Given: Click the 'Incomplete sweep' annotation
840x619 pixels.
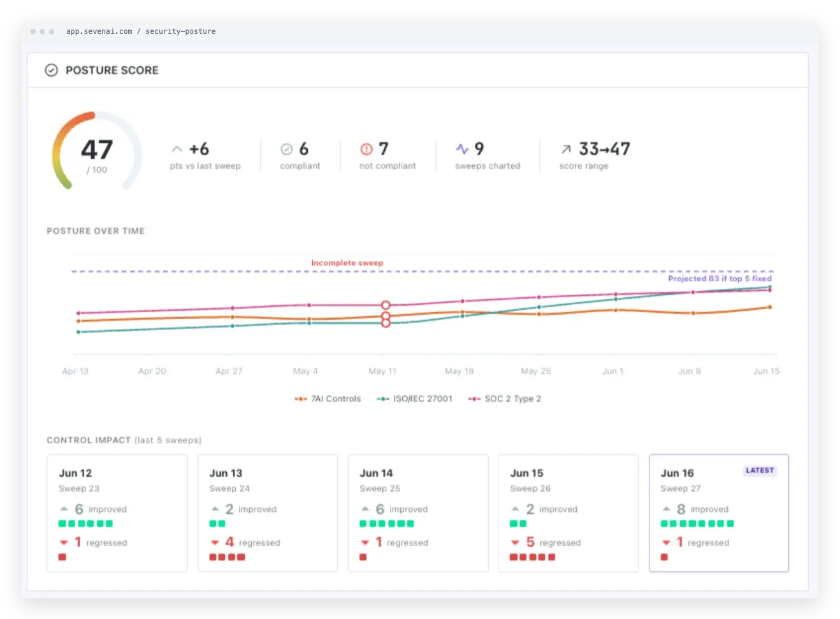Looking at the screenshot, I should coord(347,263).
